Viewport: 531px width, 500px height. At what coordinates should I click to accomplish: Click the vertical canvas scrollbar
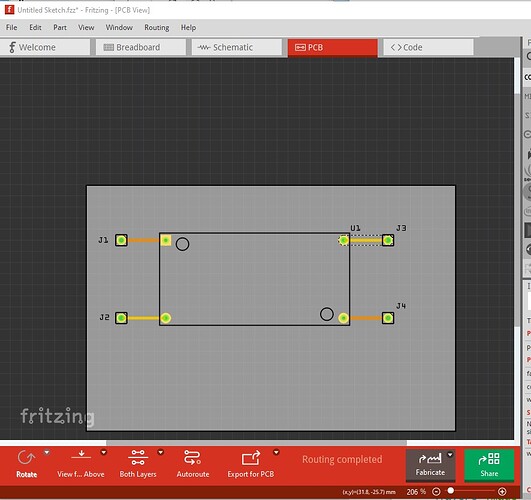[x=517, y=210]
